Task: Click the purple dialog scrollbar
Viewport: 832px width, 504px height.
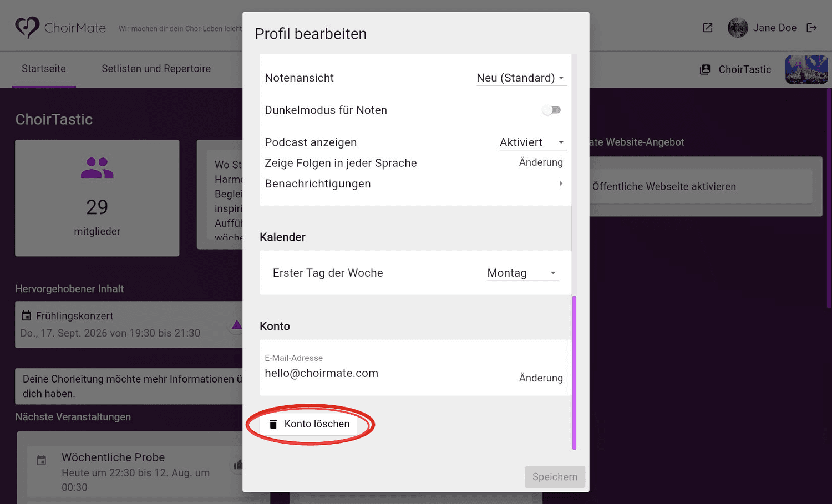Action: [x=574, y=373]
